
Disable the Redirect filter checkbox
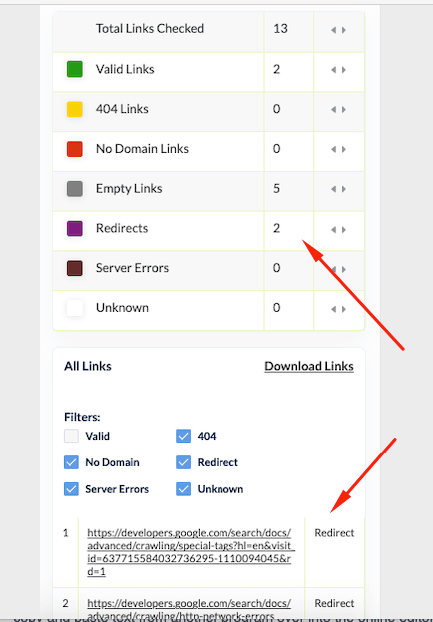[183, 462]
